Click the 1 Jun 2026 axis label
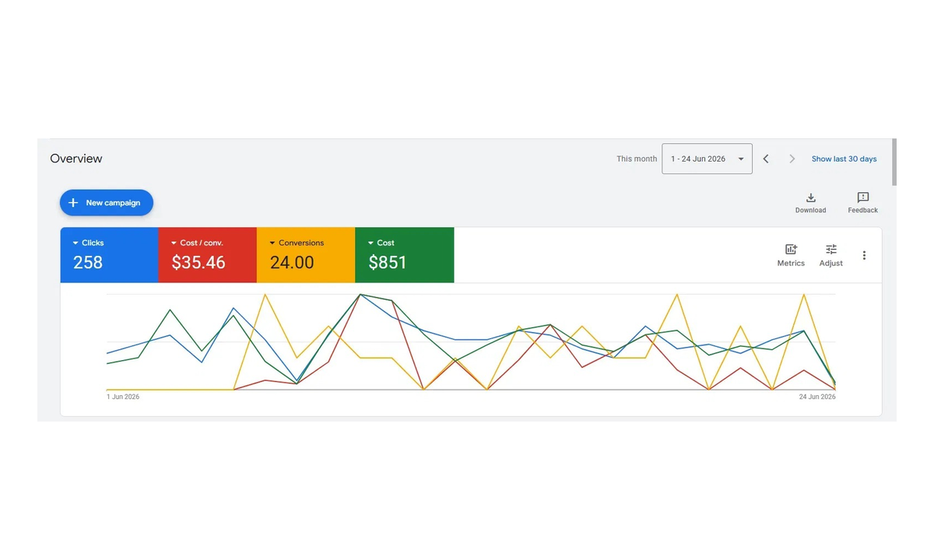This screenshot has height=560, width=934. pos(123,397)
